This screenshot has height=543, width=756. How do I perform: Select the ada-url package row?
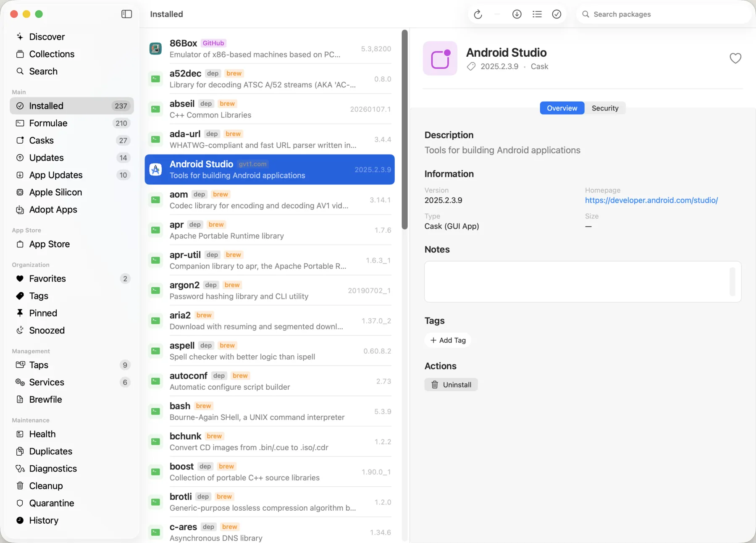270,139
